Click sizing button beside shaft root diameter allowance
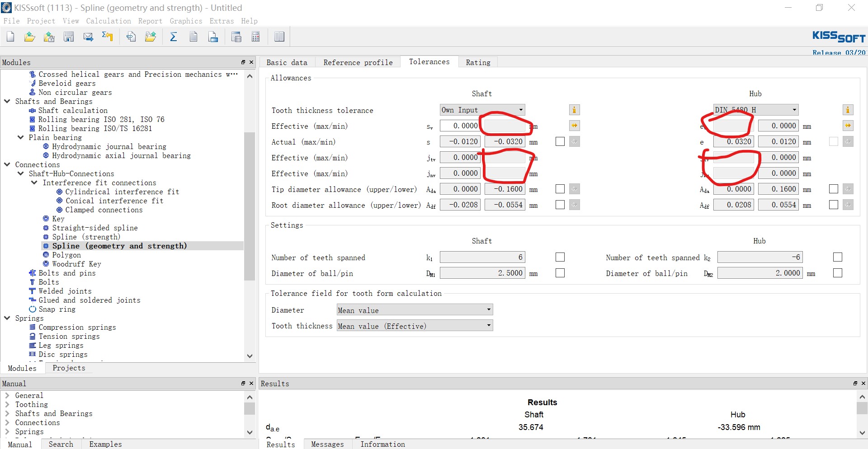 (574, 205)
